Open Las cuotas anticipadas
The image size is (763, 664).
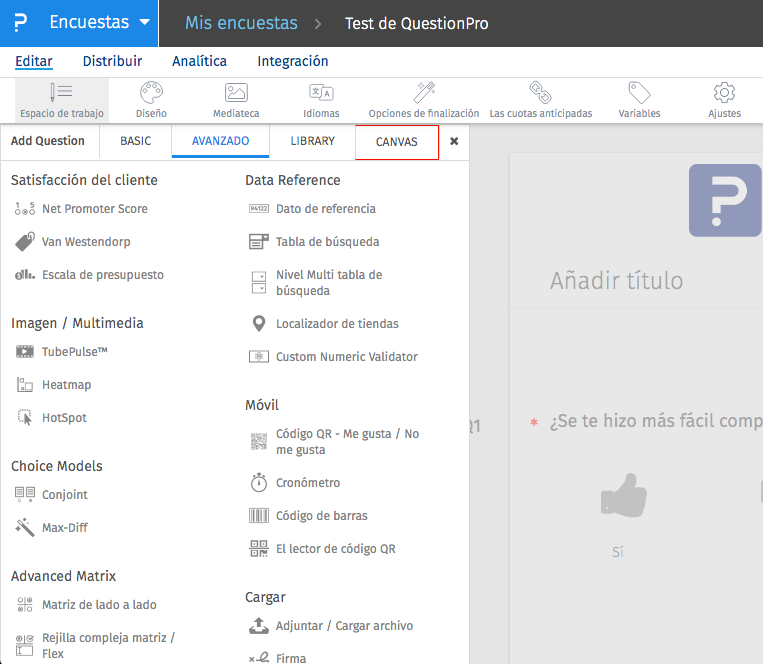[540, 100]
